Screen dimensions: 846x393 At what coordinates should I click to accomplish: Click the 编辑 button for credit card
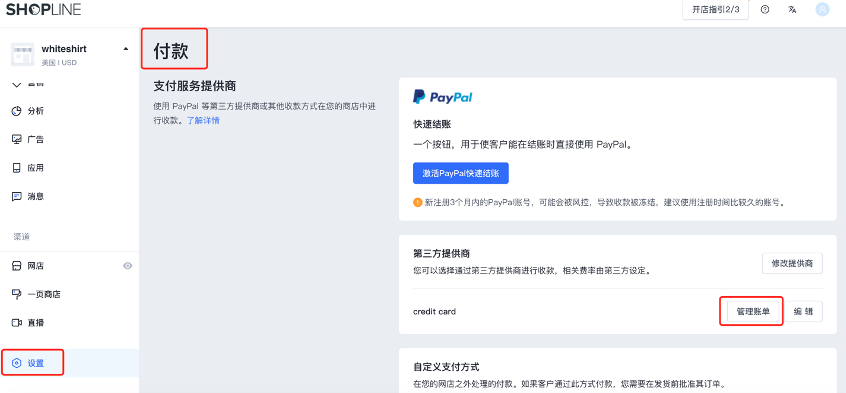click(x=803, y=311)
